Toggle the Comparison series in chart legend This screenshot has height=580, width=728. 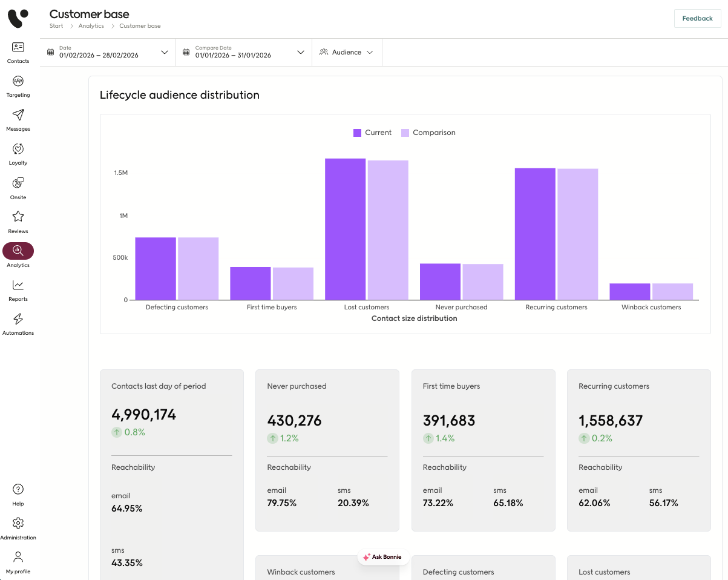click(428, 133)
